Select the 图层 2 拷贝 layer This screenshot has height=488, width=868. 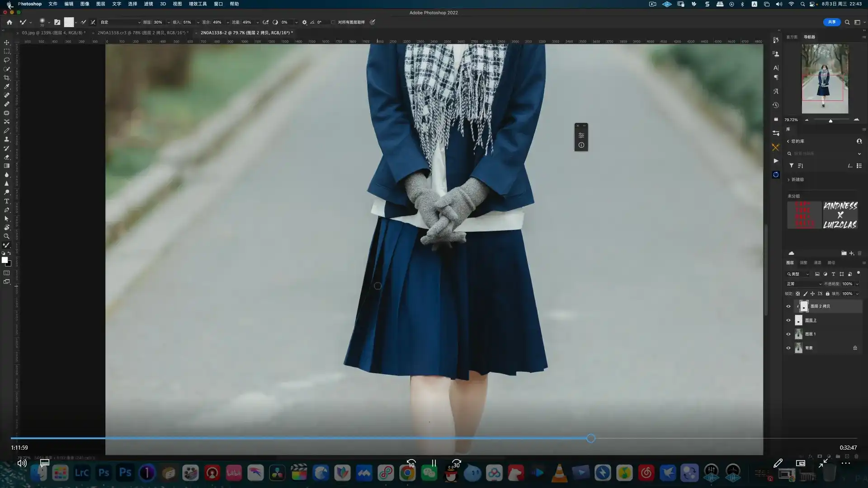click(821, 306)
